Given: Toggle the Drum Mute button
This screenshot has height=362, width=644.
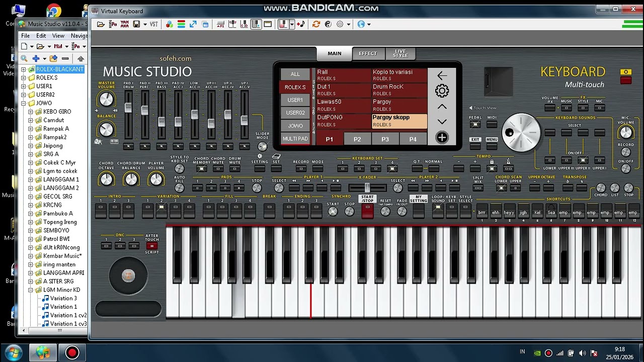Looking at the screenshot, I should (234, 168).
